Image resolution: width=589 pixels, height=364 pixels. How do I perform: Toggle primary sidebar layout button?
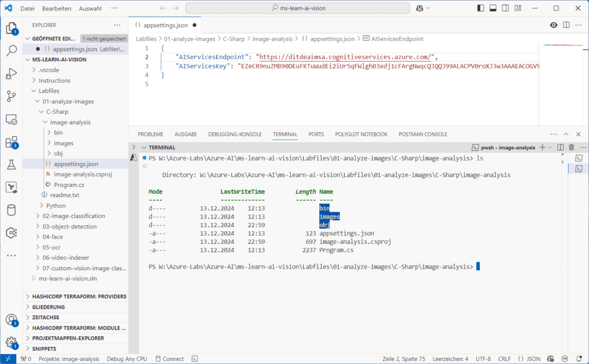point(480,8)
